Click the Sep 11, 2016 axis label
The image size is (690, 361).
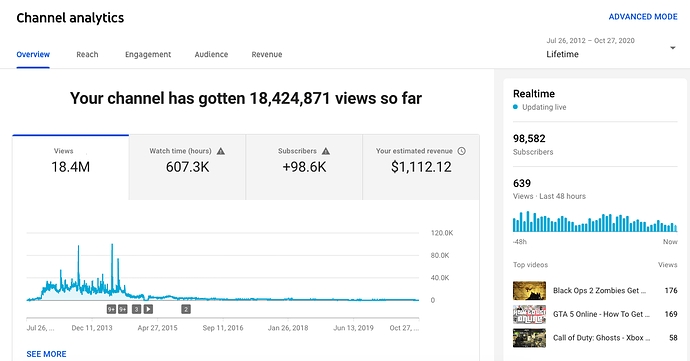[x=223, y=328]
